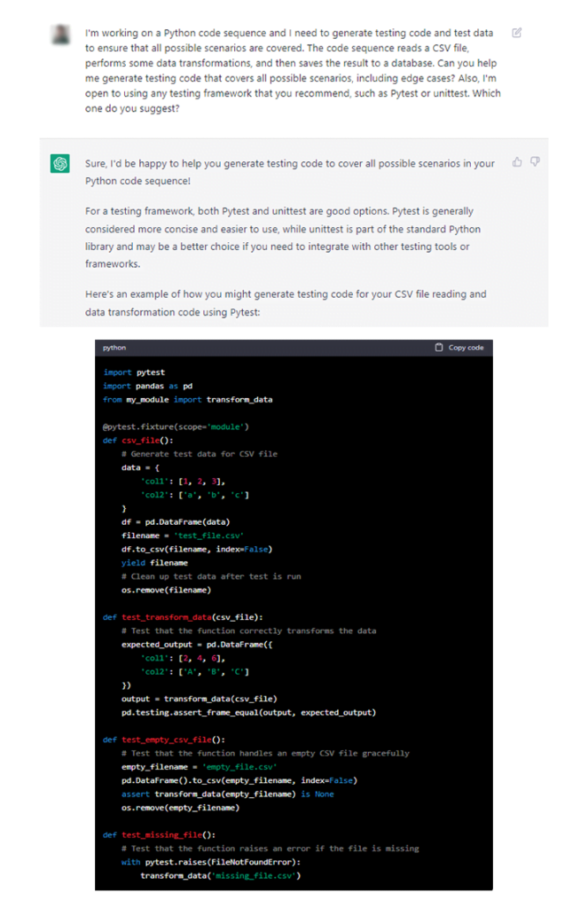
Task: Click the "python" language label
Action: coord(114,348)
